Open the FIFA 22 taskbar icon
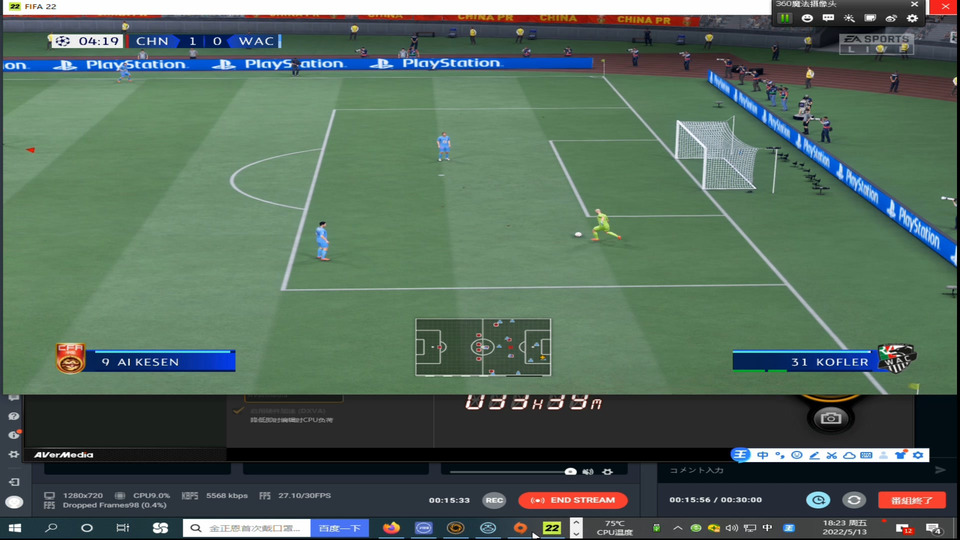 pyautogui.click(x=552, y=528)
